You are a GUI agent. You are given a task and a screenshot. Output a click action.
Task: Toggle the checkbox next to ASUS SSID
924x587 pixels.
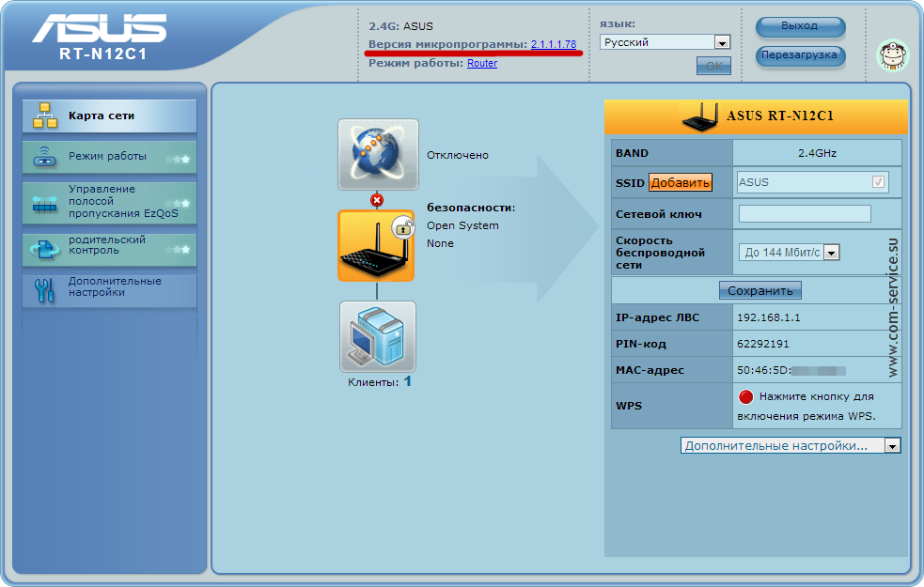click(x=878, y=182)
